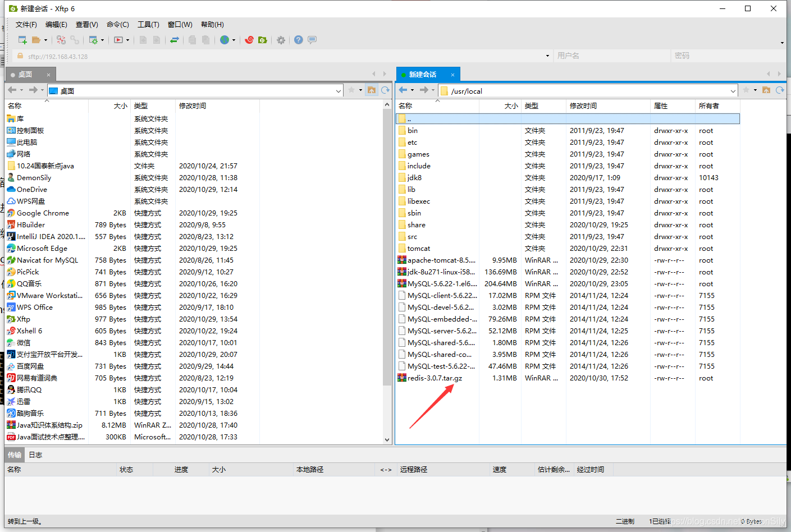Refresh the remote pane listing

pos(780,90)
